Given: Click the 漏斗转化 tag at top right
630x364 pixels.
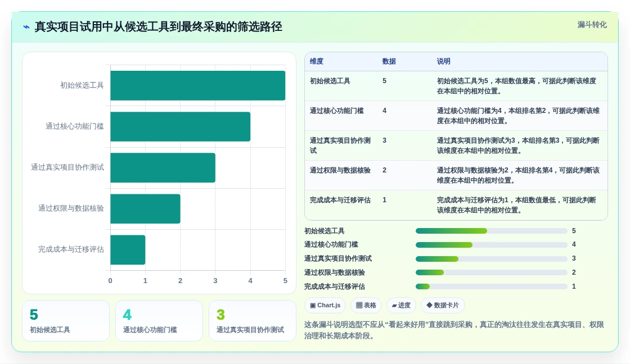Looking at the screenshot, I should 592,25.
